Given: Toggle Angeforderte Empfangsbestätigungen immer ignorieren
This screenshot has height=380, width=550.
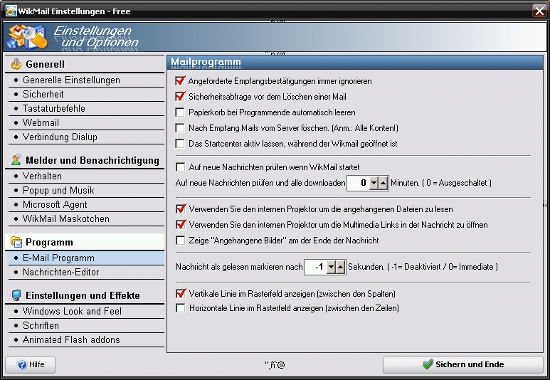Looking at the screenshot, I should pyautogui.click(x=180, y=81).
